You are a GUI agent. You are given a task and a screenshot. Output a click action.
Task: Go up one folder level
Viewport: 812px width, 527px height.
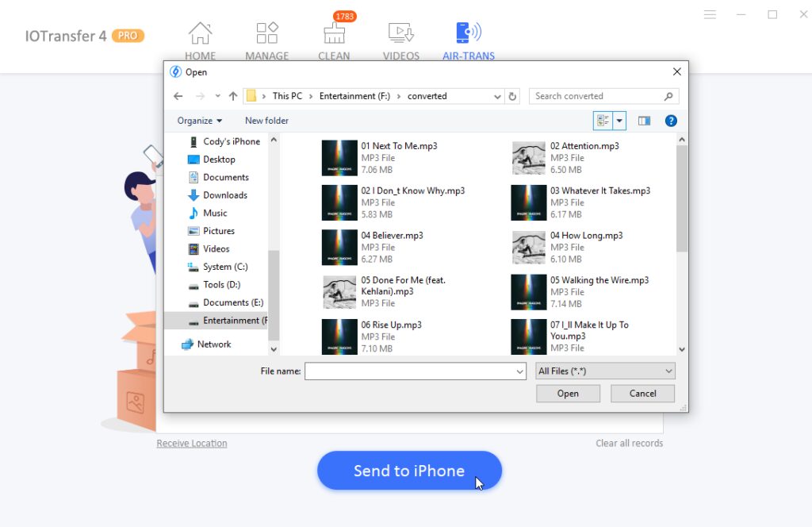pos(233,96)
